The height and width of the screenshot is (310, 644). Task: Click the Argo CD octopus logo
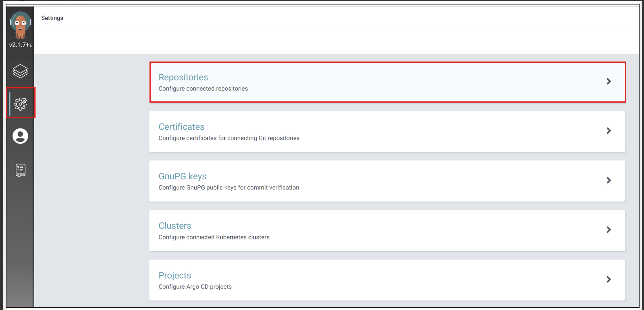[x=20, y=25]
